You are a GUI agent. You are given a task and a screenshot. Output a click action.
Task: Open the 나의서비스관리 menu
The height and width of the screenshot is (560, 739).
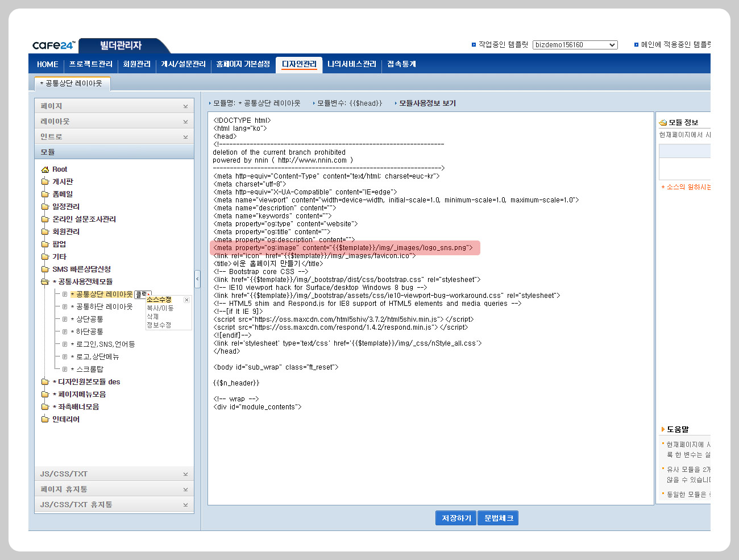(352, 64)
